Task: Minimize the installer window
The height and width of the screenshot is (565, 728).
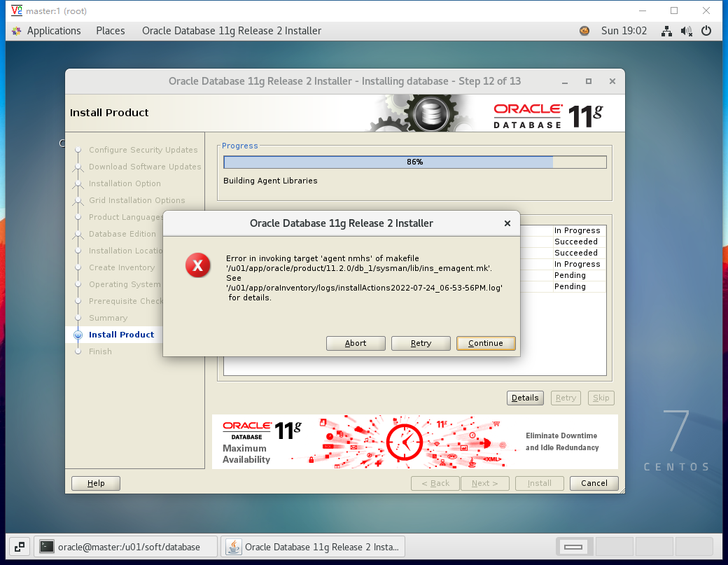Action: coord(565,82)
